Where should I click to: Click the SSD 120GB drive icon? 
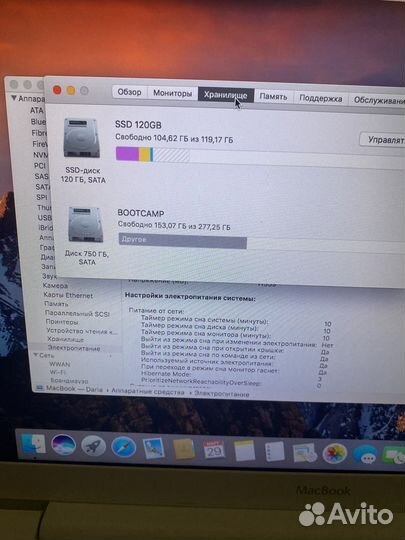pyautogui.click(x=82, y=138)
